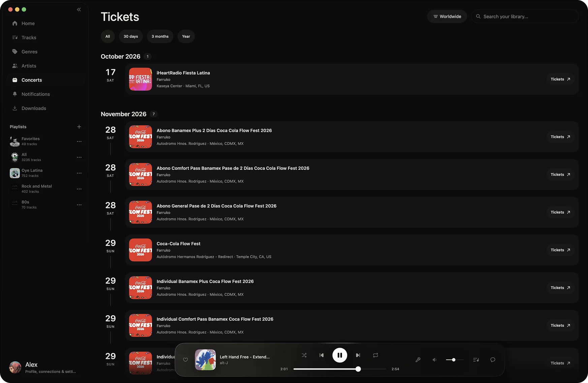588x383 pixels.
Task: Click the Notifications bell icon
Action: coord(15,94)
